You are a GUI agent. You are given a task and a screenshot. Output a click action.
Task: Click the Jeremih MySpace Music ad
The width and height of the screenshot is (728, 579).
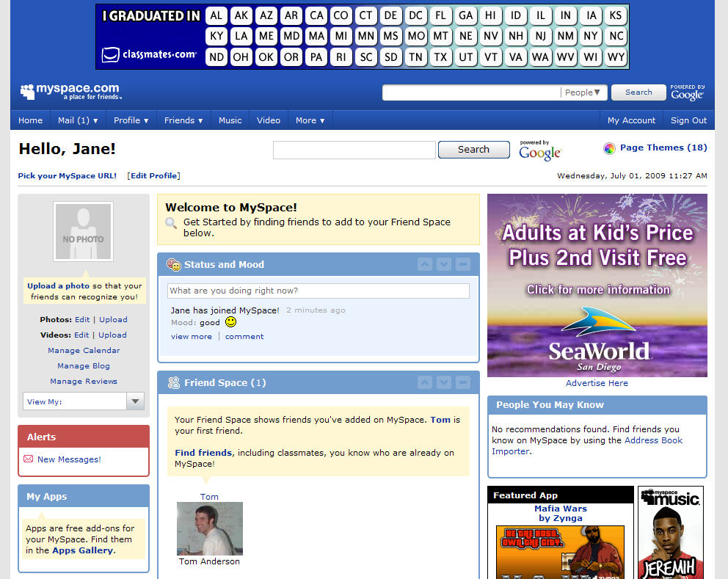671,533
